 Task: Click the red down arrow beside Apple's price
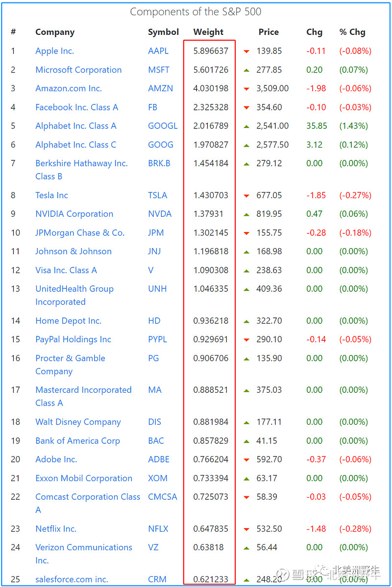[x=246, y=51]
